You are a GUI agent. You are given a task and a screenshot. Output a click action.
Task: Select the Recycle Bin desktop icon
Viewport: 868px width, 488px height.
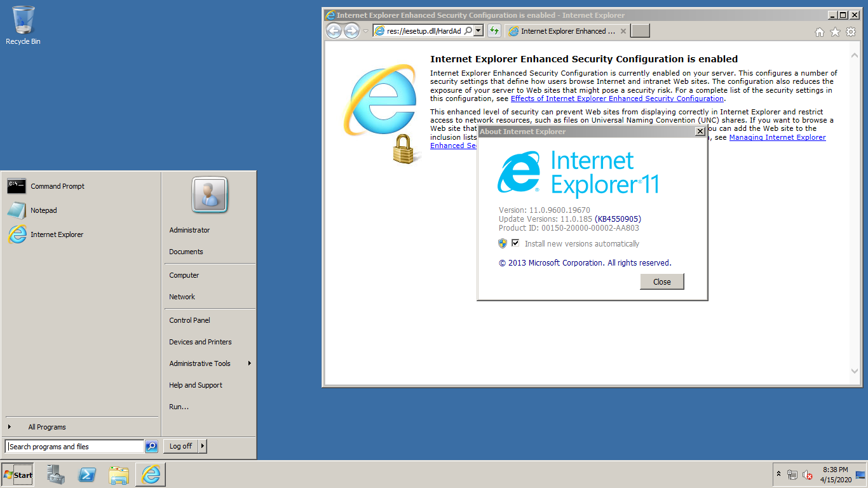click(23, 25)
